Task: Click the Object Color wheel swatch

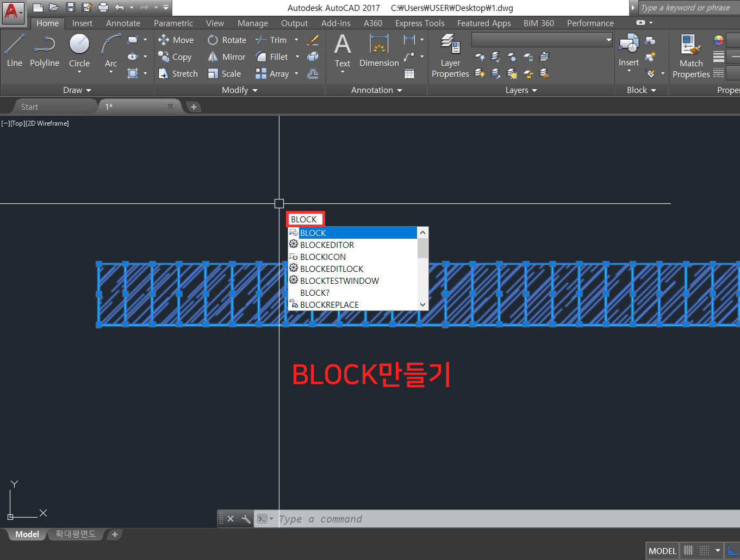Action: click(x=718, y=40)
